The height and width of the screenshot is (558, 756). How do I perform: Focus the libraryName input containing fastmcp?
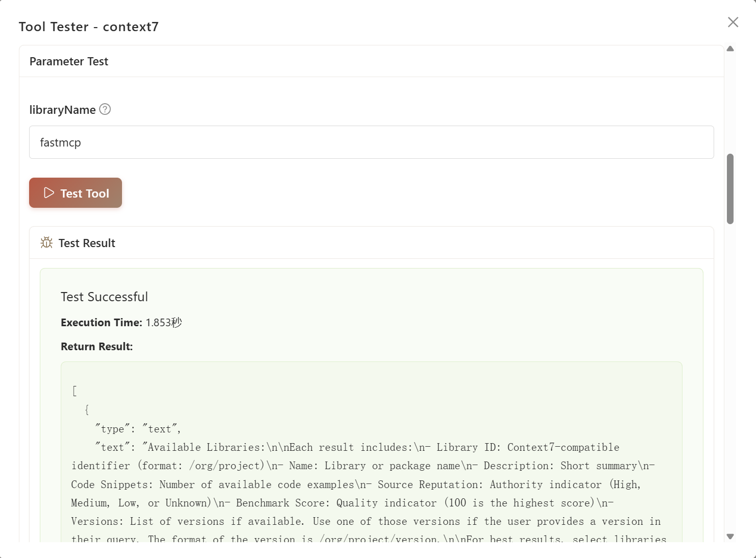click(x=371, y=142)
